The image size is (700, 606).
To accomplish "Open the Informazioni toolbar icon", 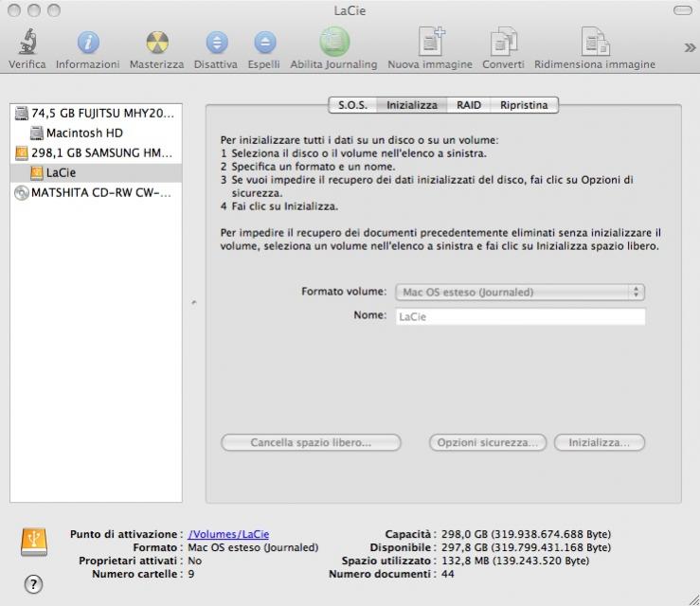I will pyautogui.click(x=88, y=43).
